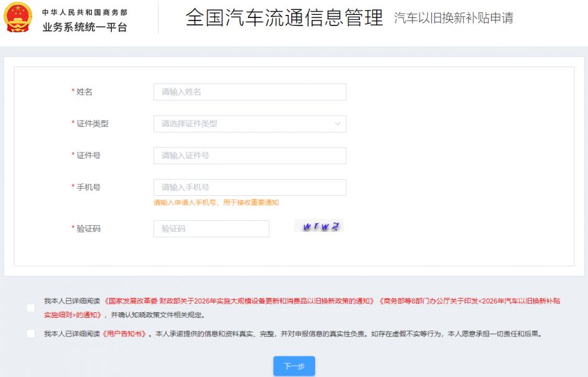Click the 全国汽车流通信息管理 title
This screenshot has height=377, width=588.
284,17
